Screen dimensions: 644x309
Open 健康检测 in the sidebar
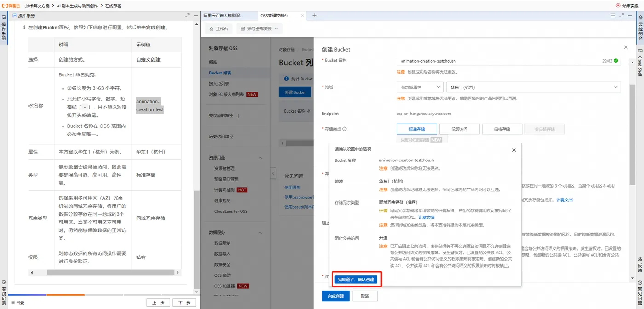coord(222,200)
